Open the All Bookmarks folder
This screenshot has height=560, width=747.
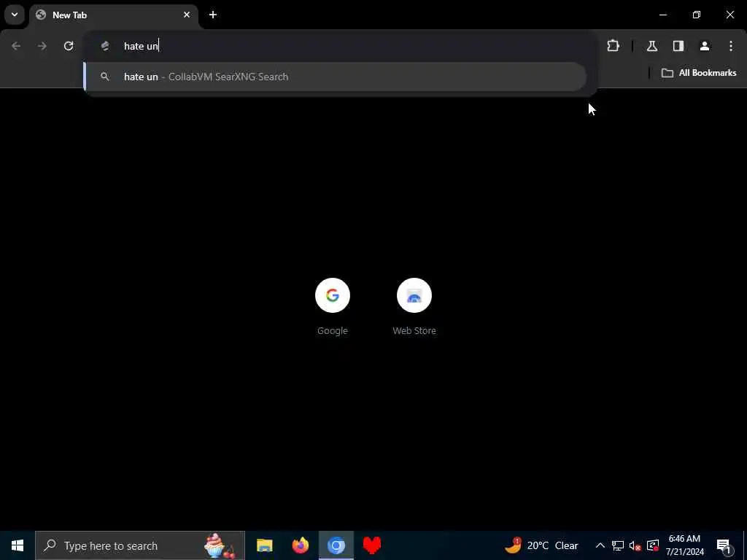(x=699, y=73)
